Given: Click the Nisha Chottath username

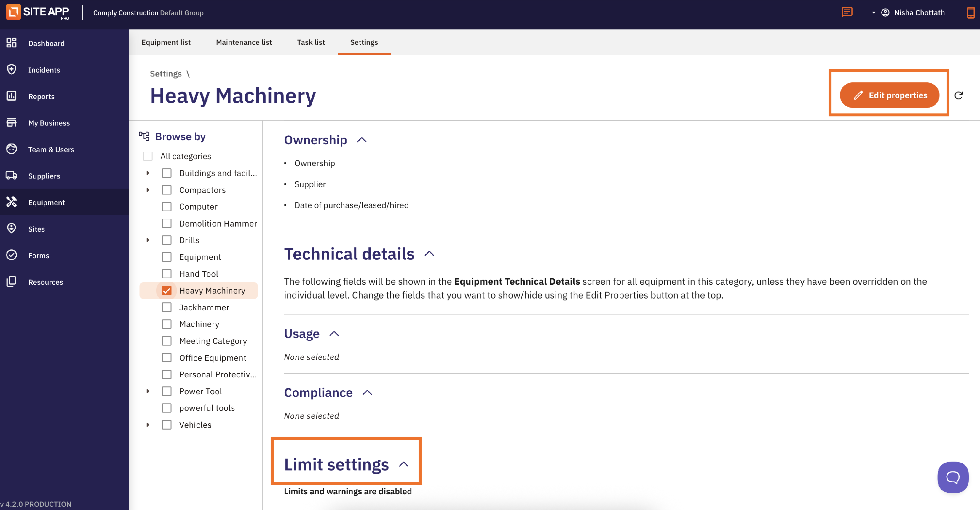Looking at the screenshot, I should point(919,12).
